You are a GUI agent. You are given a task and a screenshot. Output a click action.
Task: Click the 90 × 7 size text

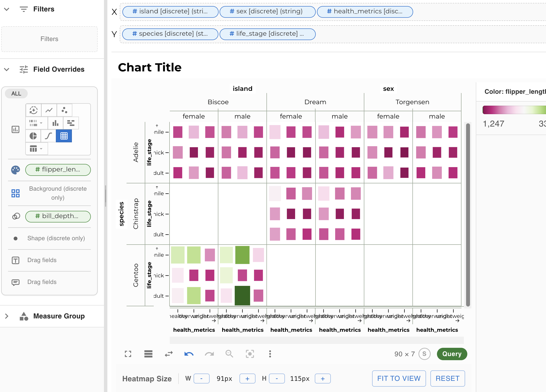(x=405, y=354)
